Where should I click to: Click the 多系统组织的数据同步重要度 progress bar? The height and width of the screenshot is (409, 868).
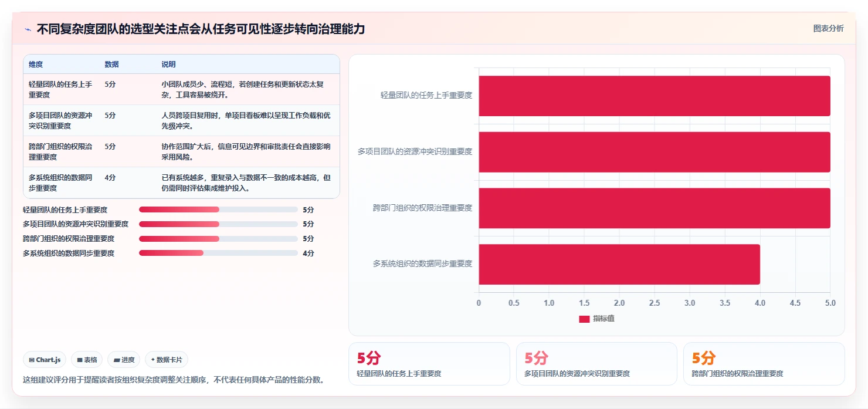click(218, 253)
